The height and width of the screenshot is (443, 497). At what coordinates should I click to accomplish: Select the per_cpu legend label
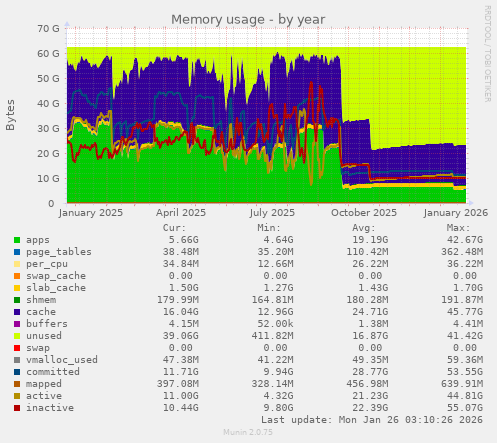click(47, 264)
